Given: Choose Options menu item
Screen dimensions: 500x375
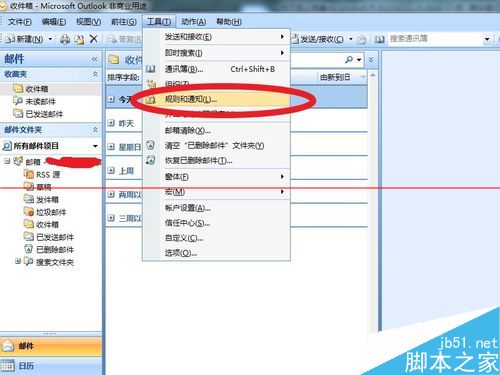Looking at the screenshot, I should [217, 253].
